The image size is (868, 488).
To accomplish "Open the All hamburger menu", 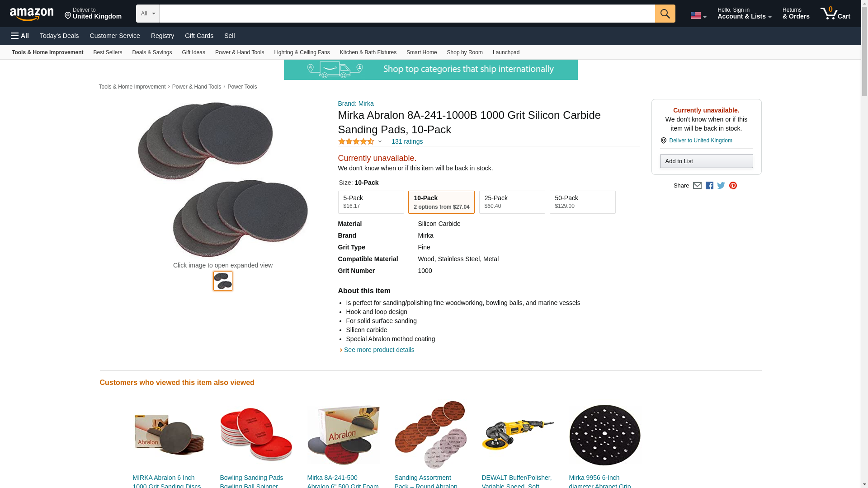I will (20, 36).
